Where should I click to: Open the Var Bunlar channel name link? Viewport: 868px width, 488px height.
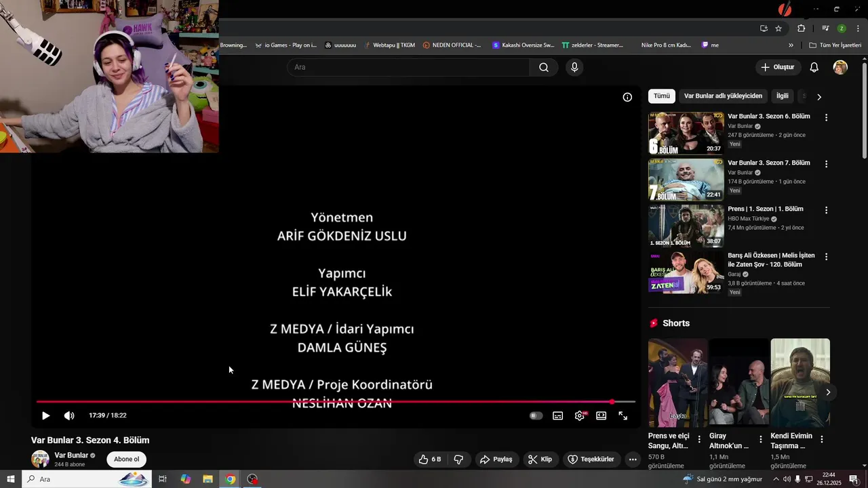[x=71, y=455]
